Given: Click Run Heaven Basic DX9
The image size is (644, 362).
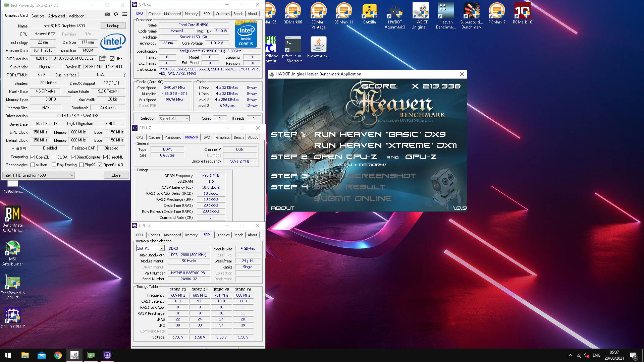Looking at the screenshot, I should click(x=380, y=134).
